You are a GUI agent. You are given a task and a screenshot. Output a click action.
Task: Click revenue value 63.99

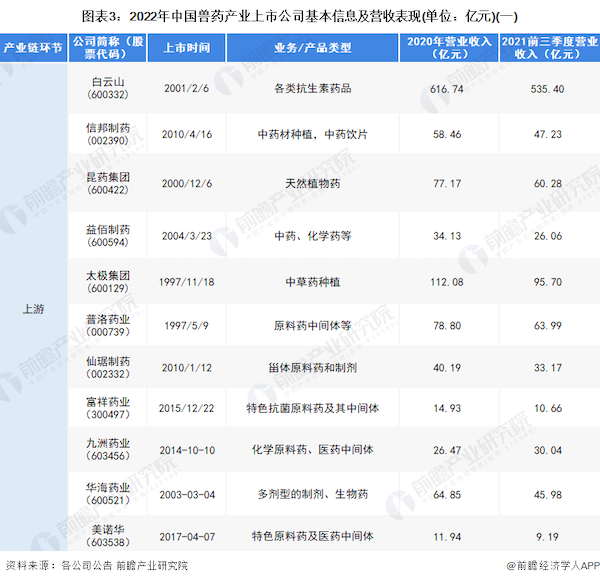click(548, 326)
